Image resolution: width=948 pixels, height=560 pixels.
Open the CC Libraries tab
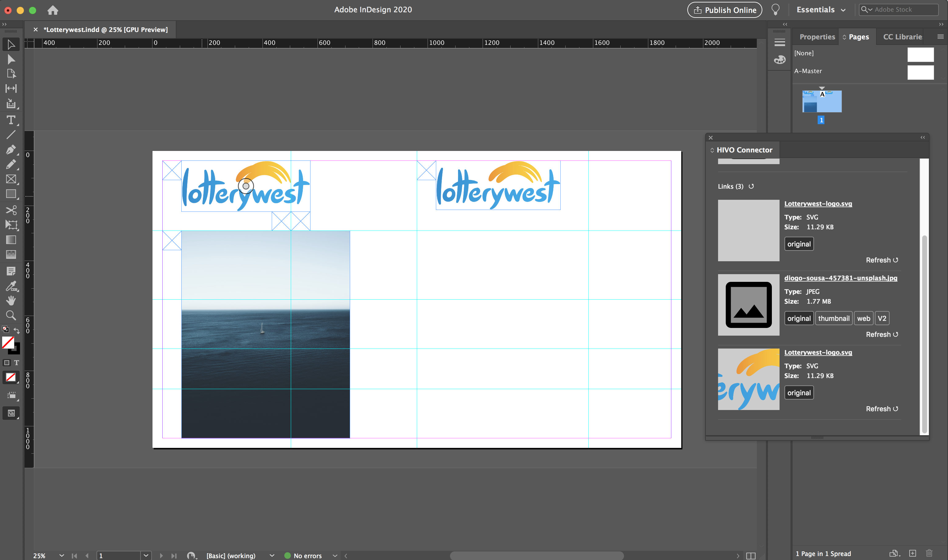(x=902, y=37)
